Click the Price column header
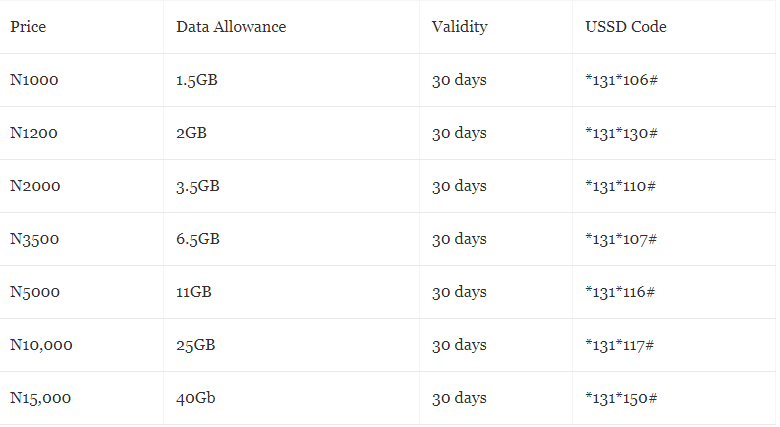 [28, 27]
